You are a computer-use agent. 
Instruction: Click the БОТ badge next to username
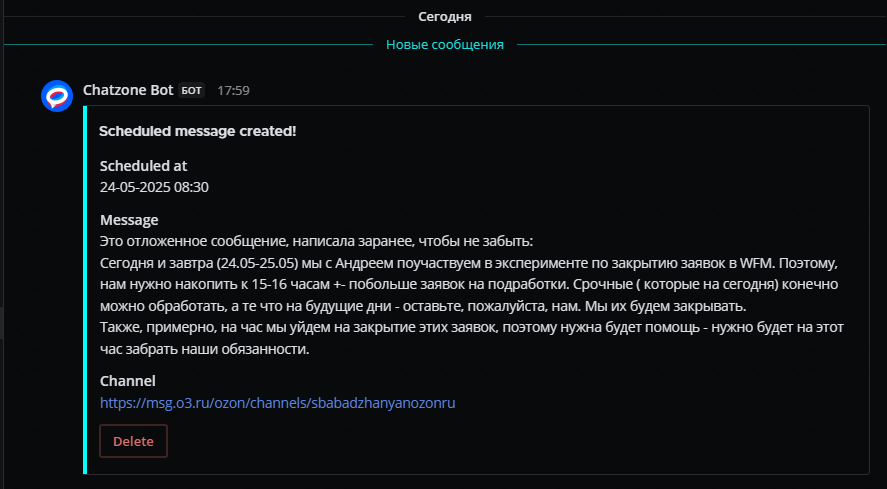coord(191,91)
